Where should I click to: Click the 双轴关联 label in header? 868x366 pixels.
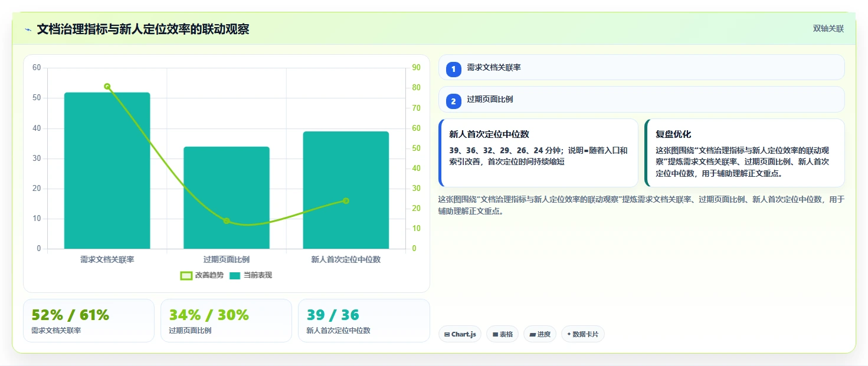click(828, 28)
